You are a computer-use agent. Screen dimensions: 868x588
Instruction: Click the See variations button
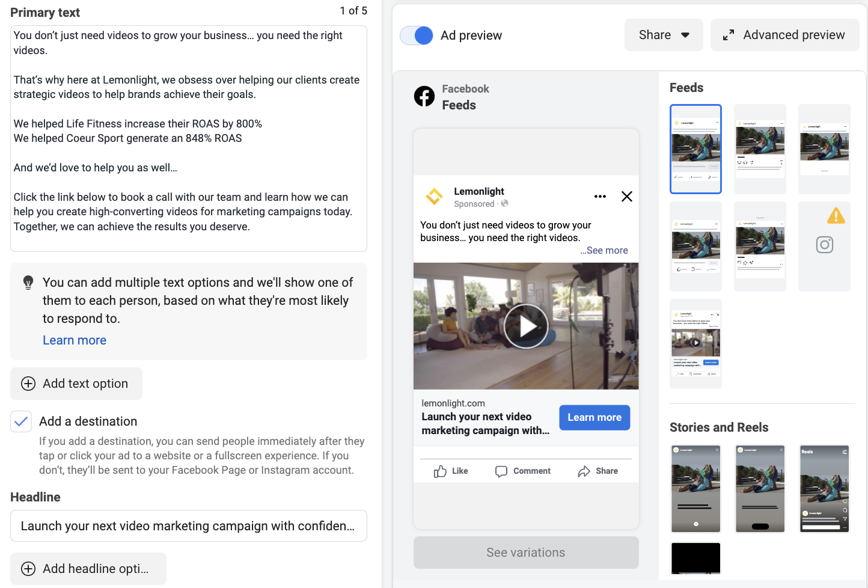tap(525, 552)
